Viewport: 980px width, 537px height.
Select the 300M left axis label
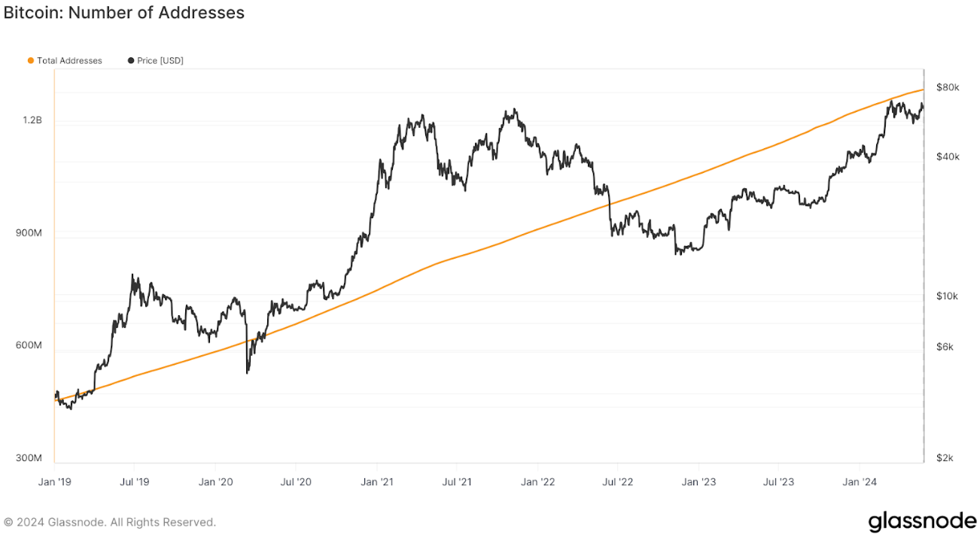[29, 458]
